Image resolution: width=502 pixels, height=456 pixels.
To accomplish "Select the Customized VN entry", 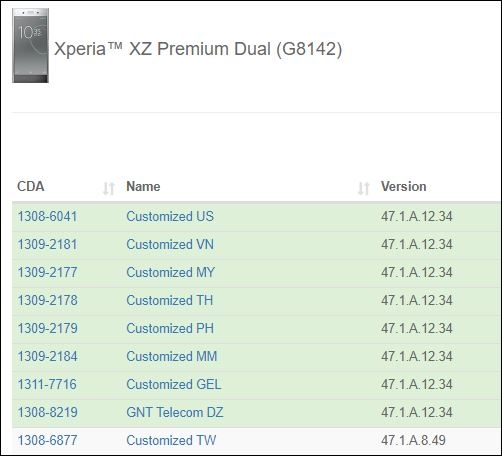I will 170,244.
